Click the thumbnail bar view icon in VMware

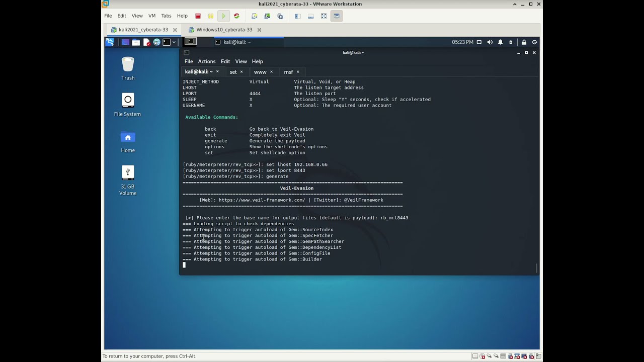(x=310, y=16)
